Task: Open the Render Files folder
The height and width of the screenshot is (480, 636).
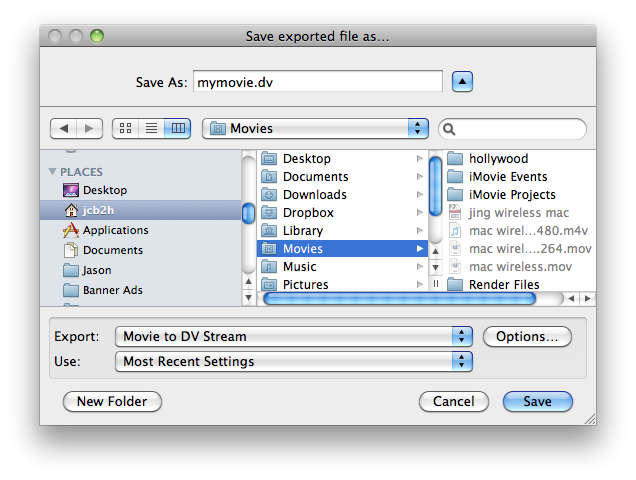Action: 520,284
